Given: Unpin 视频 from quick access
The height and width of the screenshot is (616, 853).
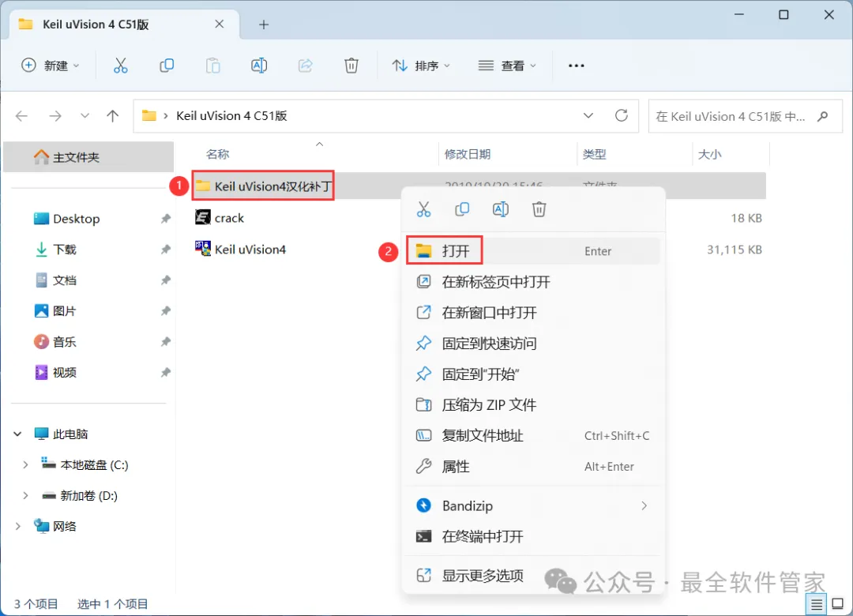Looking at the screenshot, I should pyautogui.click(x=165, y=373).
